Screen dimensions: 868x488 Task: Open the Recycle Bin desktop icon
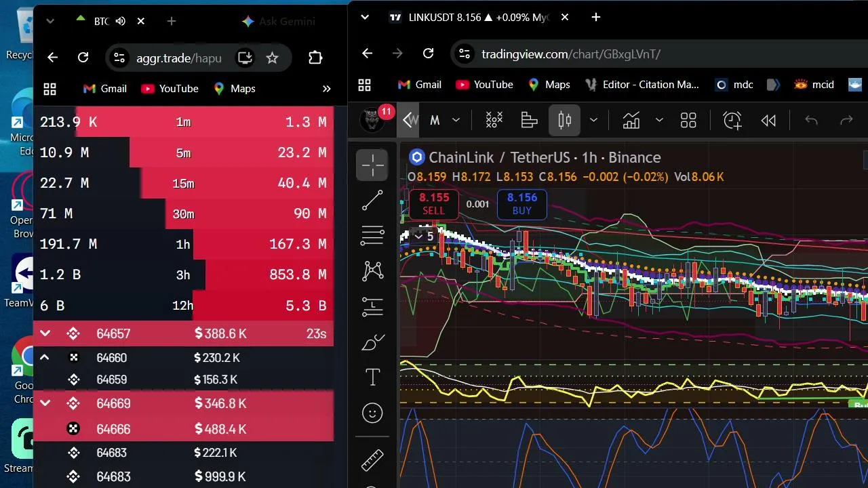19,34
